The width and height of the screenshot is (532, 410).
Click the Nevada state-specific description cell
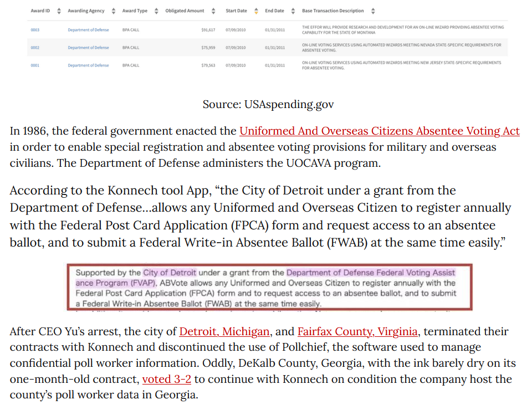coord(401,48)
